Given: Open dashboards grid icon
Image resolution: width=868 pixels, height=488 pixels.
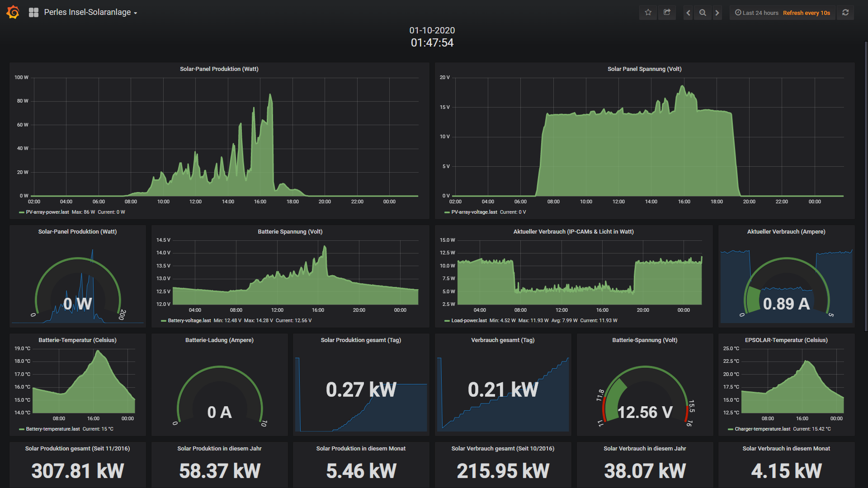Looking at the screenshot, I should [33, 13].
